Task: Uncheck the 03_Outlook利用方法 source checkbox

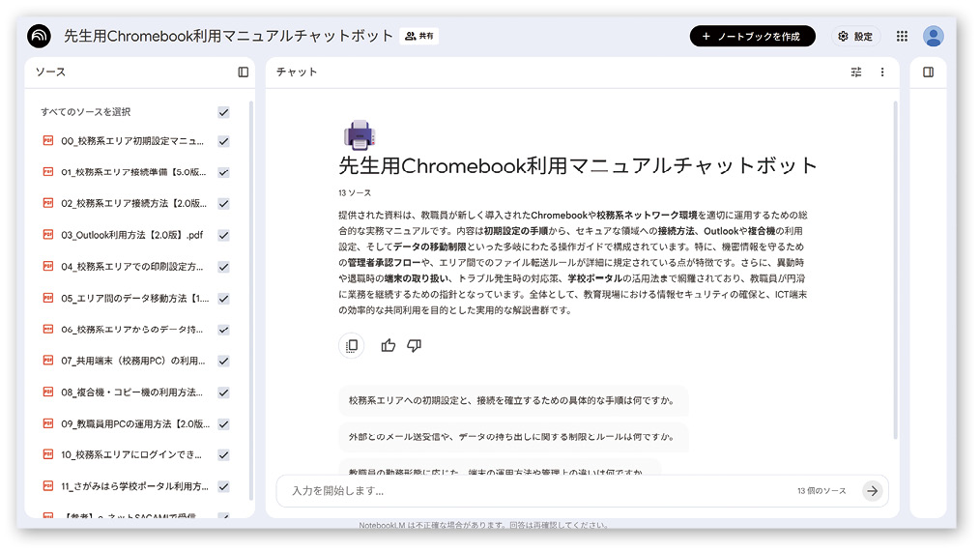Action: [223, 236]
